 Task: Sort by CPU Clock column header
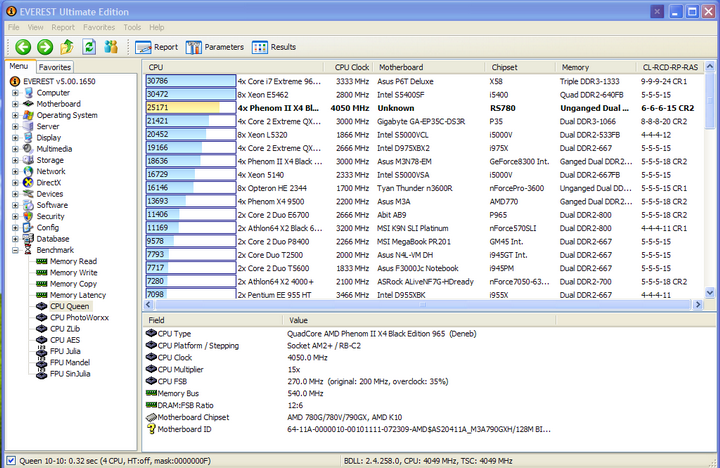click(x=349, y=67)
